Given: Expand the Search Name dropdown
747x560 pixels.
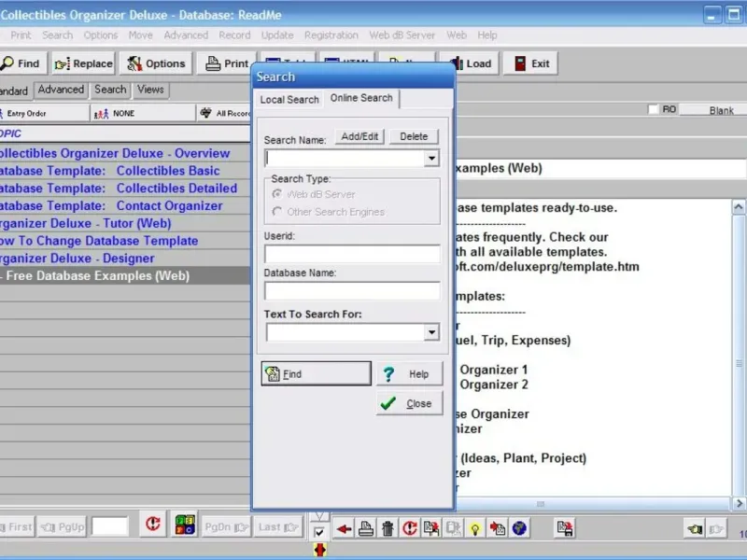Looking at the screenshot, I should 431,158.
